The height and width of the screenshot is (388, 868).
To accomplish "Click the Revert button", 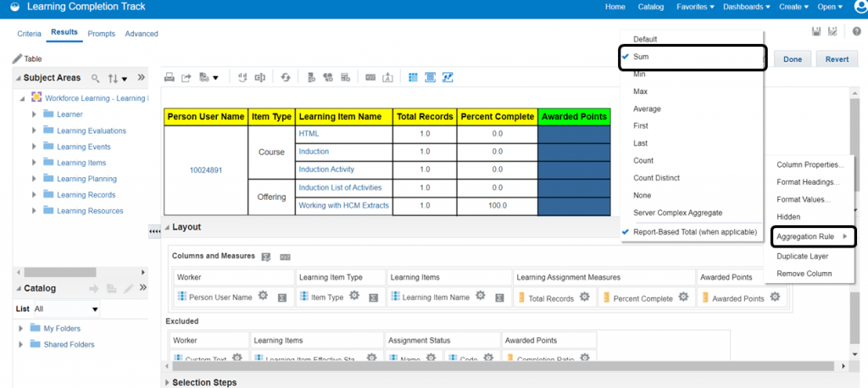I will pos(837,59).
